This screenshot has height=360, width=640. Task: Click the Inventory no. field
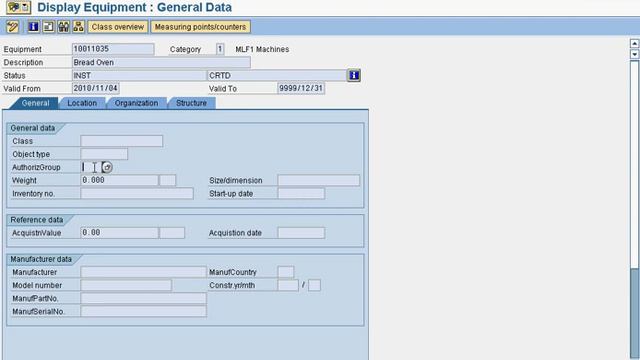(x=137, y=193)
